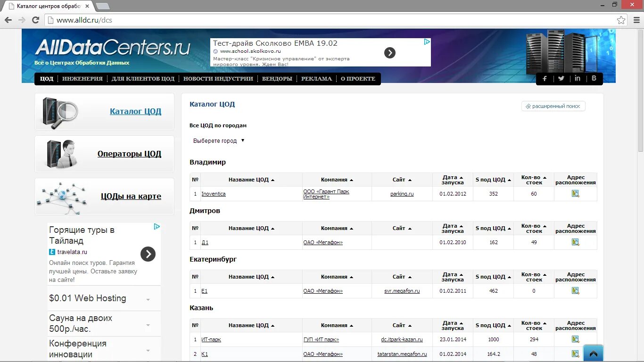
Task: Open the ИТ-парк data center link
Action: tap(211, 339)
